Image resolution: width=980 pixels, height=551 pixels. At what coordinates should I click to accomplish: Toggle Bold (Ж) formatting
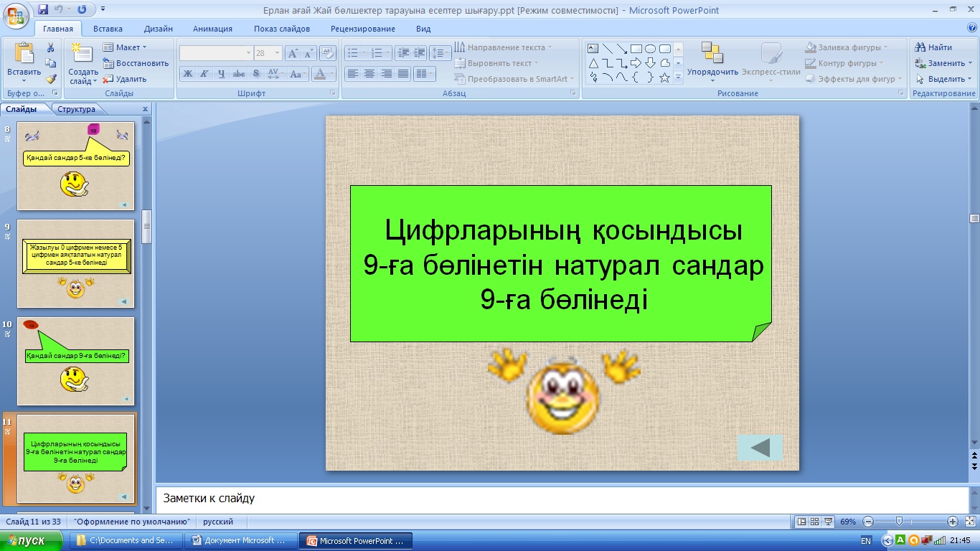click(x=187, y=74)
